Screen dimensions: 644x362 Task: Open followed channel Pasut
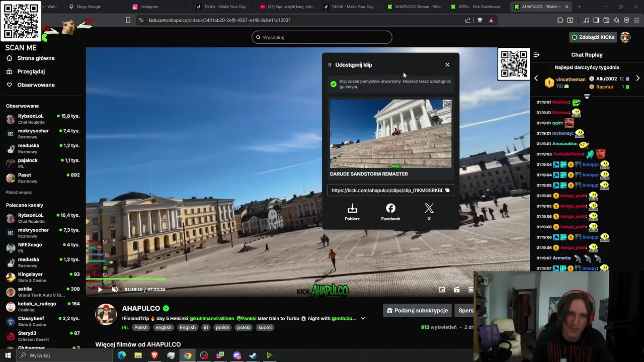click(43, 178)
